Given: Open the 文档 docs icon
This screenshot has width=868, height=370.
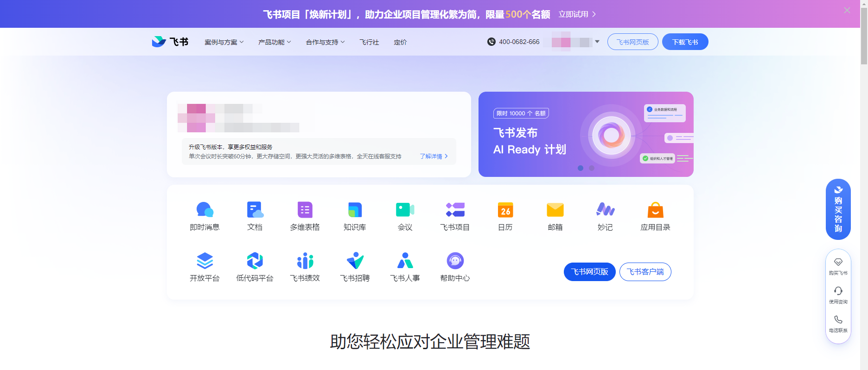Looking at the screenshot, I should [x=255, y=210].
